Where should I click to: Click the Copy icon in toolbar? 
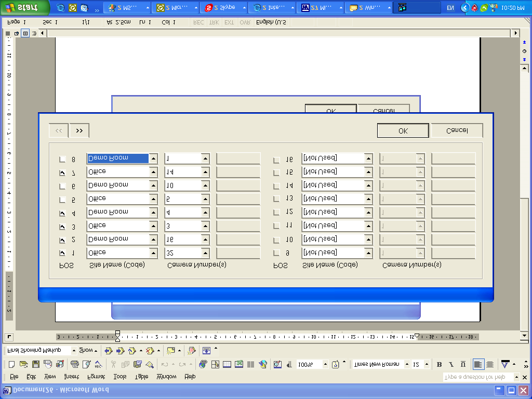(125, 364)
